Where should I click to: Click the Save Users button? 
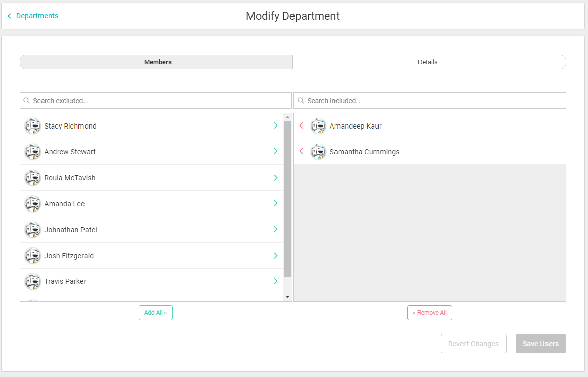pyautogui.click(x=540, y=344)
